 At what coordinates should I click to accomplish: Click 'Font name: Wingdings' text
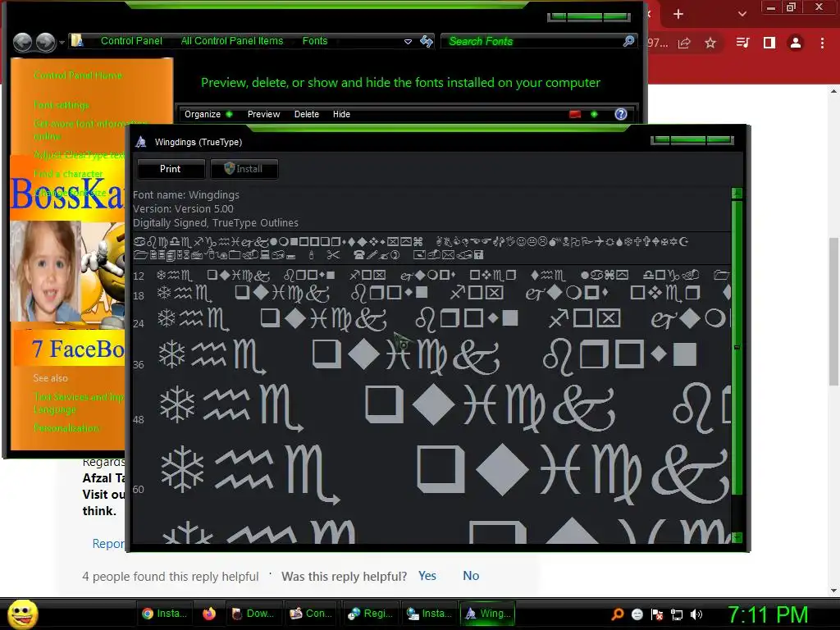tap(186, 195)
